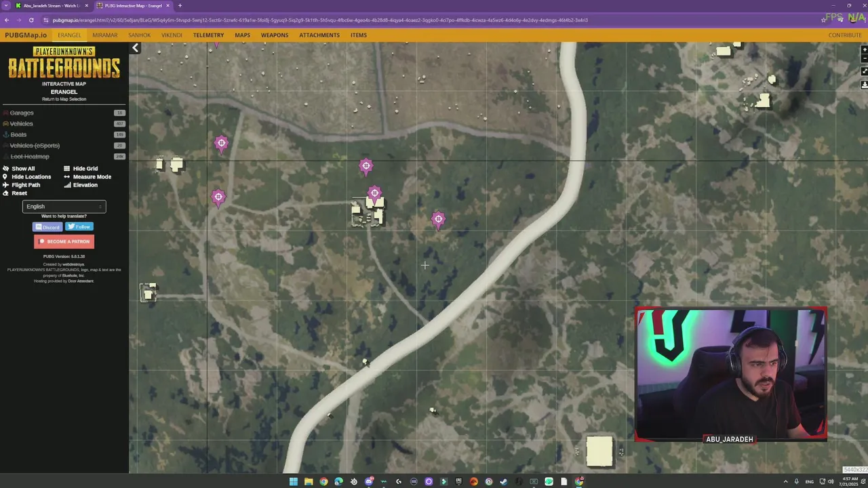Select the MIRAMAR map tab
This screenshot has width=868, height=488.
tap(105, 35)
